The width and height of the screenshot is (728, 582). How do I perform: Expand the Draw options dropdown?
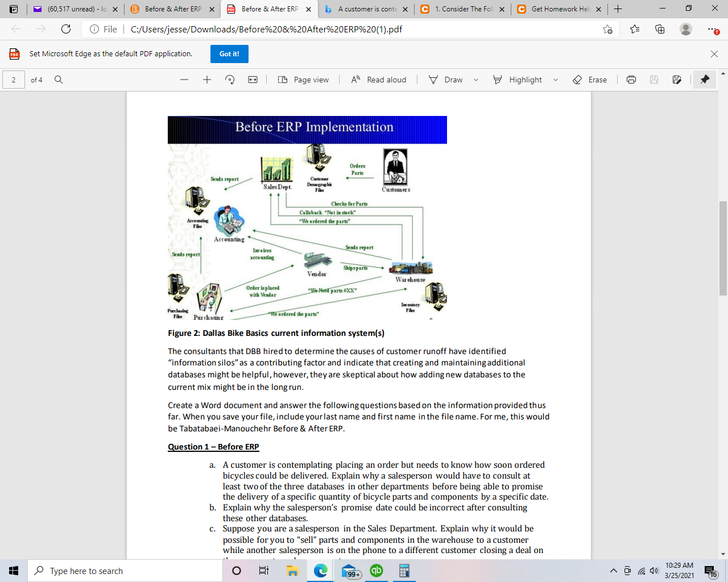476,80
